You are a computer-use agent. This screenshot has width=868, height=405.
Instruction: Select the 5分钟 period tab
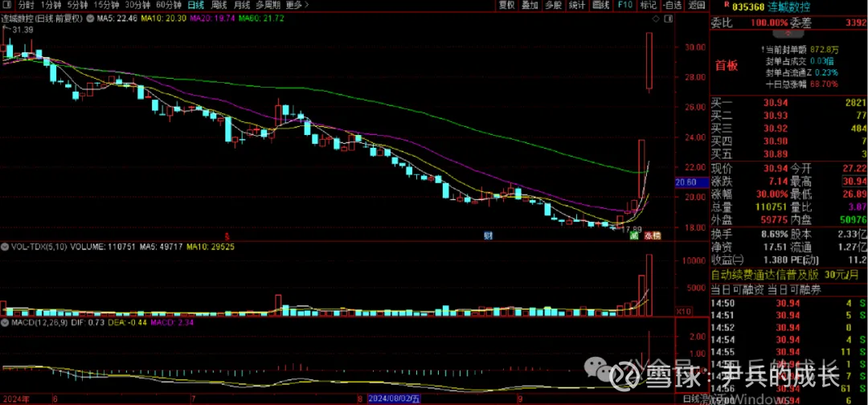point(77,6)
